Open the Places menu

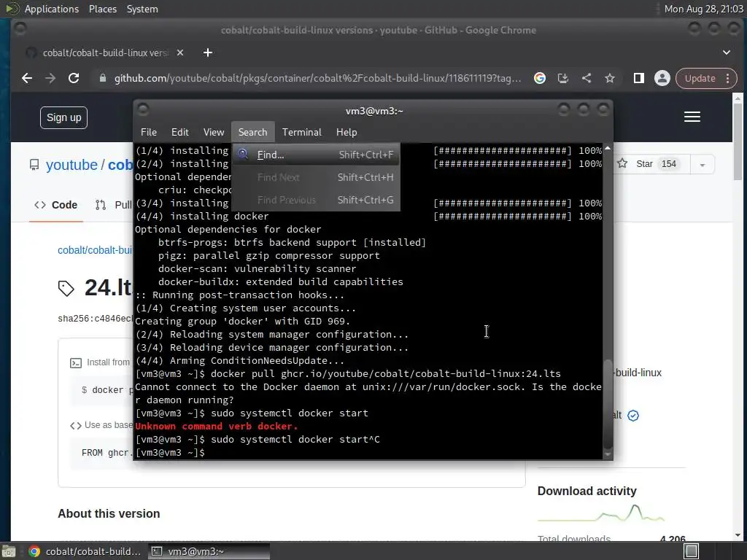[x=102, y=9]
